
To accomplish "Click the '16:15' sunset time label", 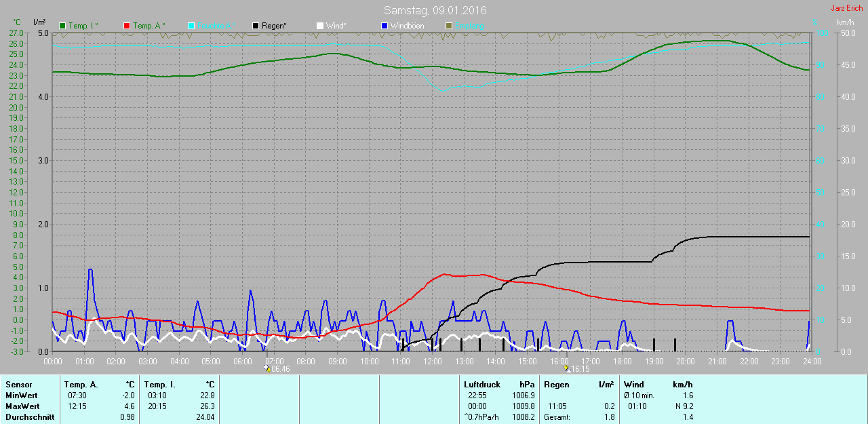I will [x=580, y=369].
